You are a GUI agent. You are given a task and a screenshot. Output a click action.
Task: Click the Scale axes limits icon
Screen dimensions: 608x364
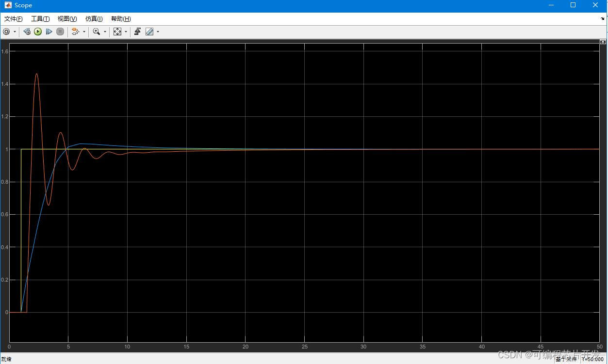pos(117,32)
